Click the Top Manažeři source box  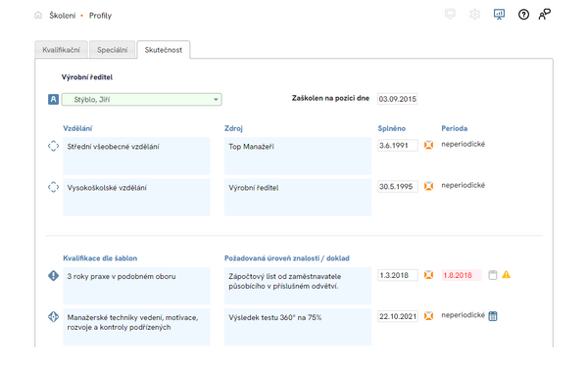coord(298,156)
